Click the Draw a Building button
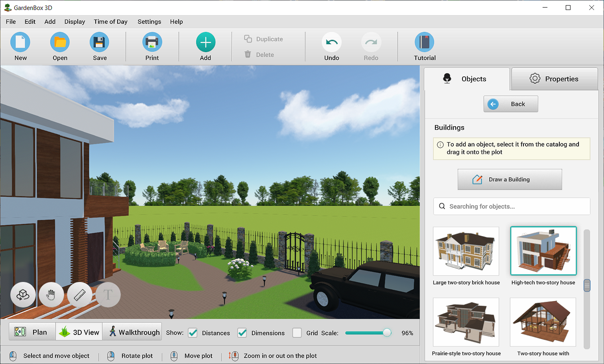This screenshot has width=604, height=364. coord(510,180)
